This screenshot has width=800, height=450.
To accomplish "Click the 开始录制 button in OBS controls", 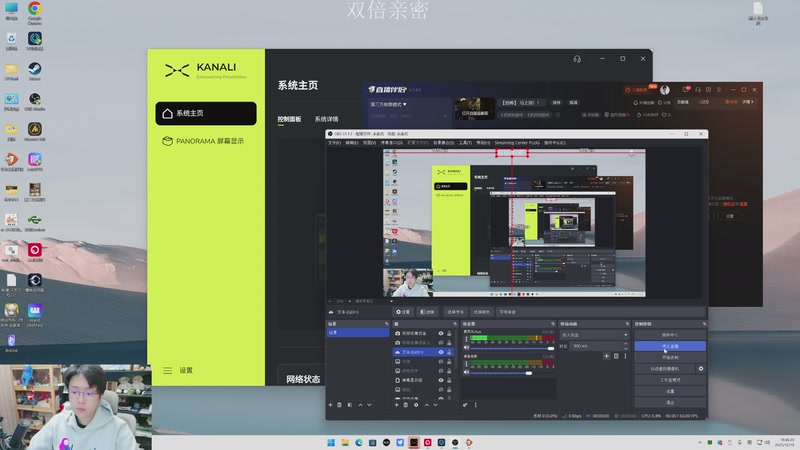I will coord(670,357).
